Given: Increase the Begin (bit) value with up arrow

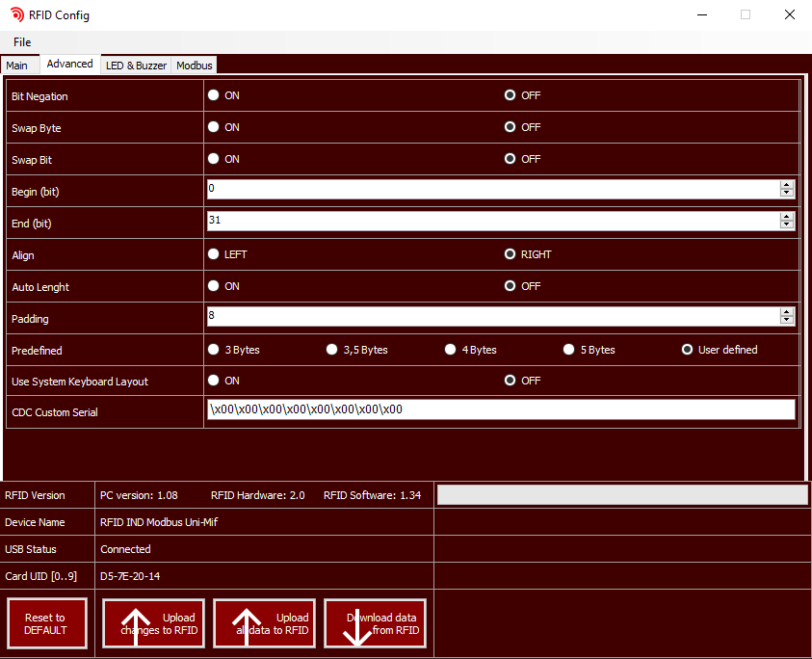Looking at the screenshot, I should (x=787, y=185).
